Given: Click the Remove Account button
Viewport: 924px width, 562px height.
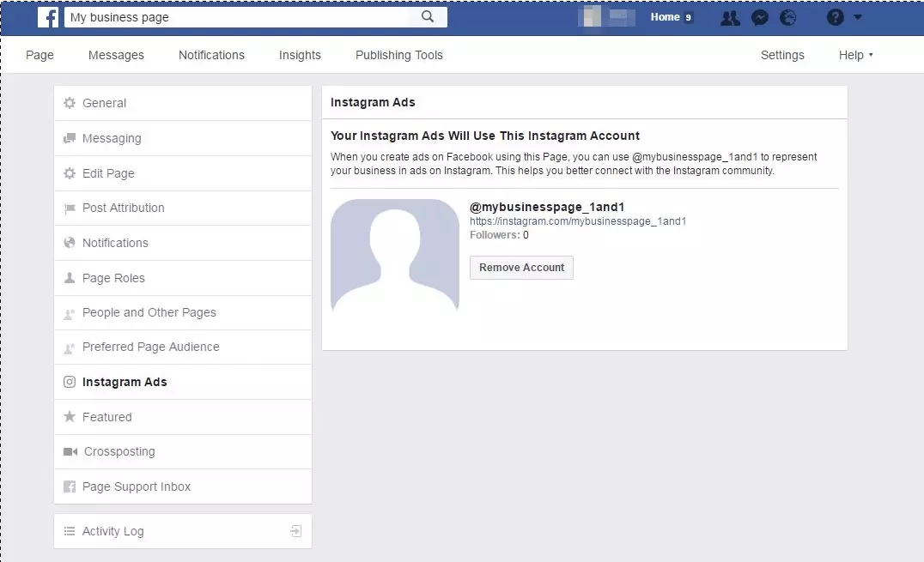Looking at the screenshot, I should point(521,268).
